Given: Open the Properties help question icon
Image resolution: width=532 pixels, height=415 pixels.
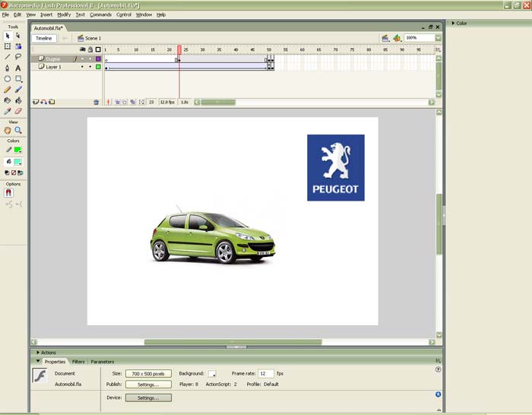Looking at the screenshot, I should click(438, 369).
